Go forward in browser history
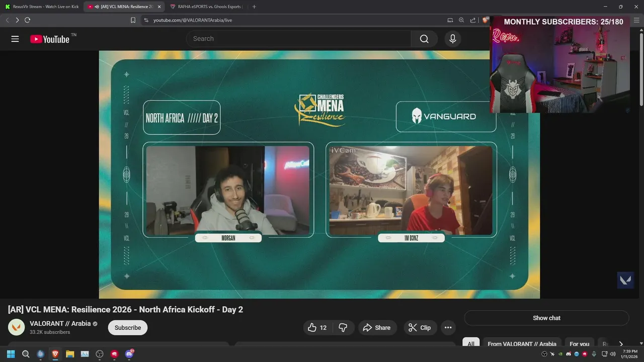Viewport: 644px width, 362px height. point(17,20)
